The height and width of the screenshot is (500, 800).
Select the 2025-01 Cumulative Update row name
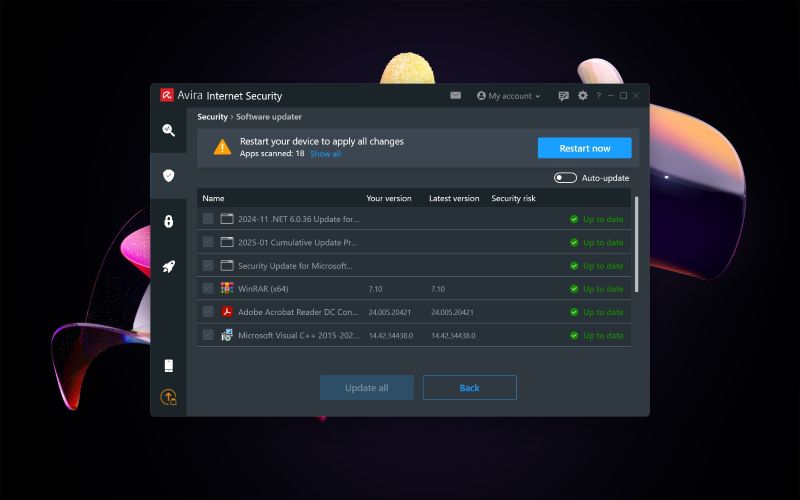(x=297, y=242)
